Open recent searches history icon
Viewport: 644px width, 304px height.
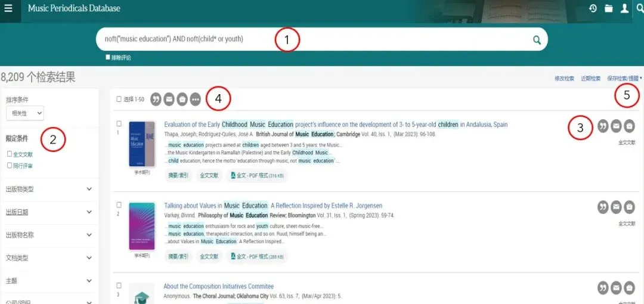[593, 8]
